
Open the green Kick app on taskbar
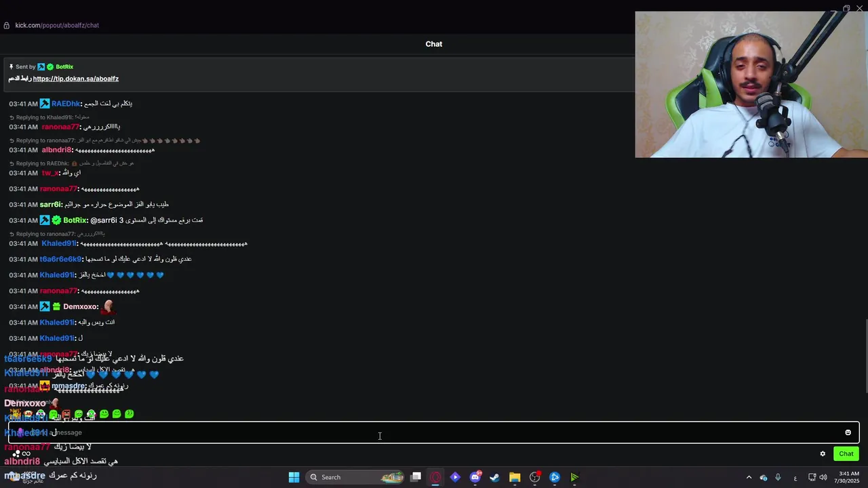click(x=574, y=477)
